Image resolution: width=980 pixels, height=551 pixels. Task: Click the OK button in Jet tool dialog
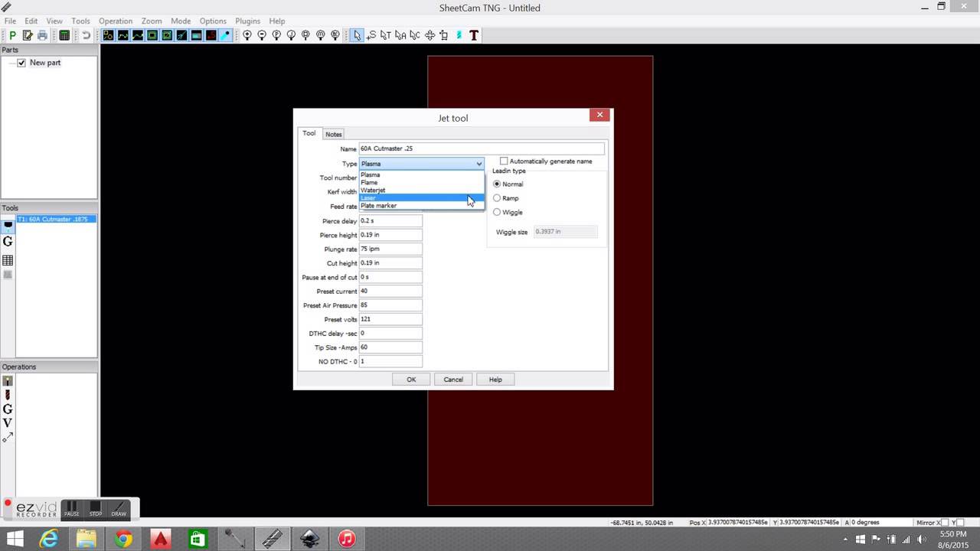tap(411, 380)
